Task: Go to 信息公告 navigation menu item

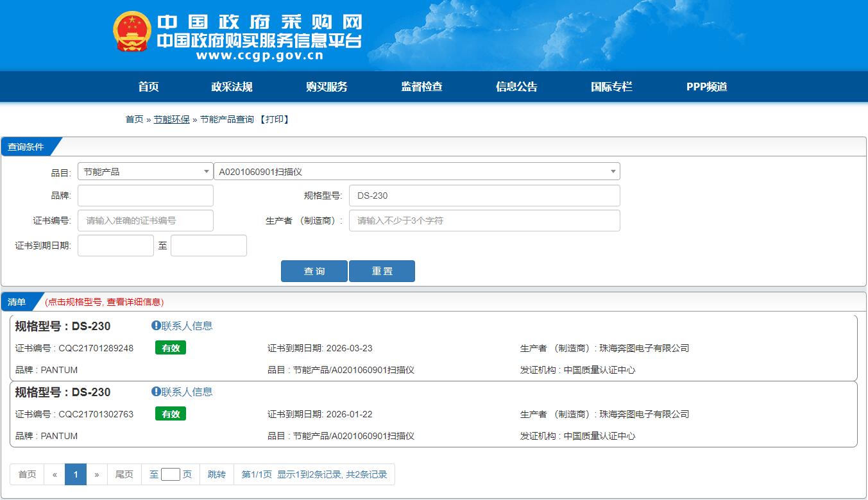Action: (516, 87)
